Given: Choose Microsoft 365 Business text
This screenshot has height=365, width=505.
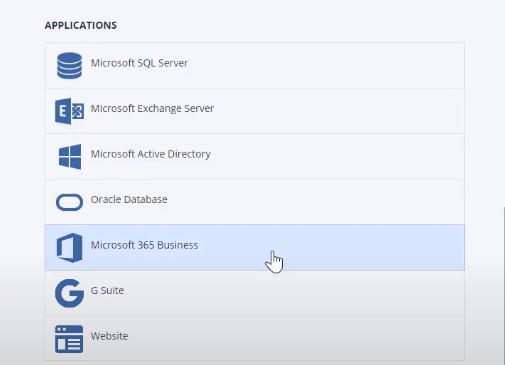Looking at the screenshot, I should [x=145, y=245].
